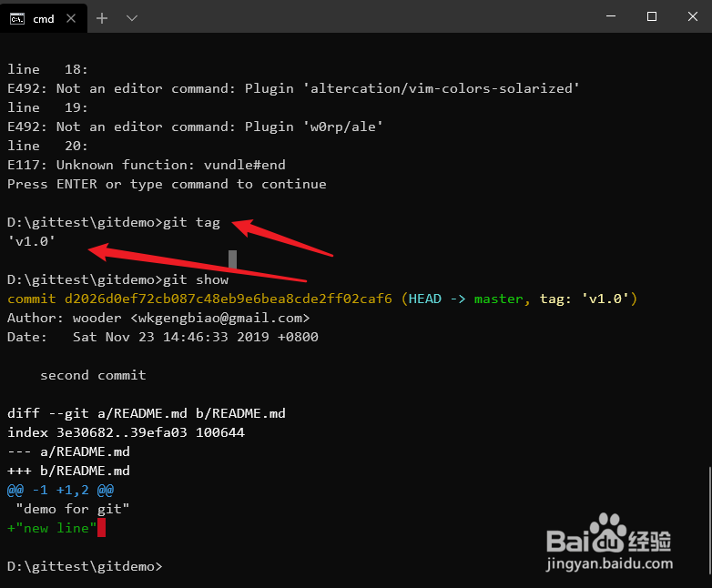Viewport: 712px width, 588px height.
Task: Click the '"demo for git"' context line
Action: click(73, 509)
